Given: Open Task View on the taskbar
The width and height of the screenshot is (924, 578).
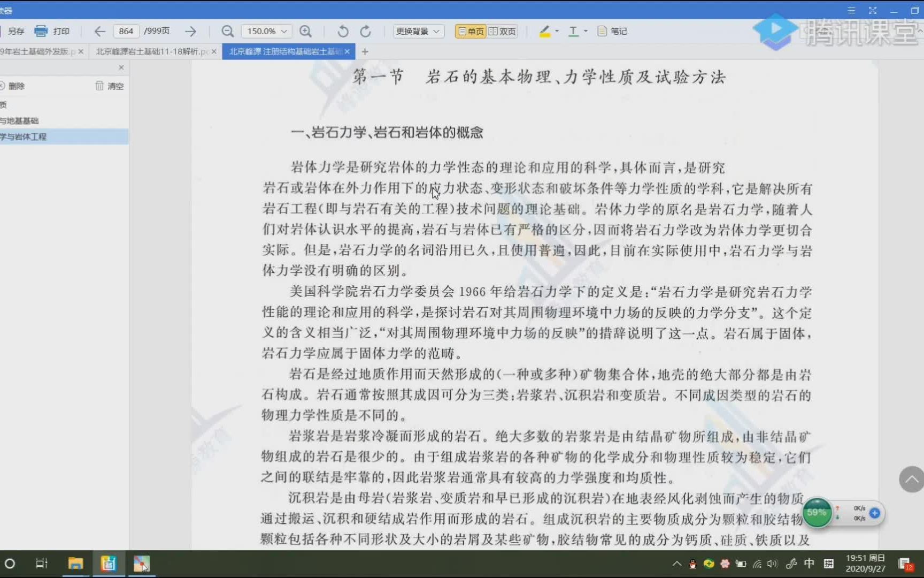Looking at the screenshot, I should pyautogui.click(x=41, y=564).
